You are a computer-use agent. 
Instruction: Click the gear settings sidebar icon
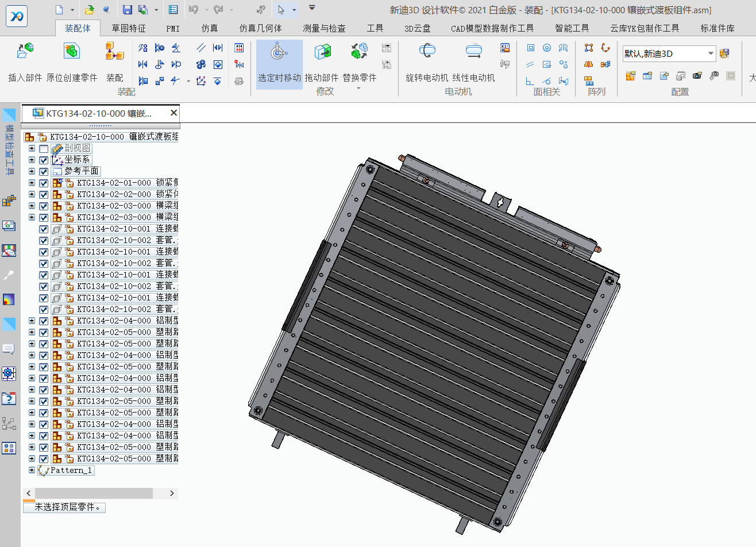click(x=9, y=373)
